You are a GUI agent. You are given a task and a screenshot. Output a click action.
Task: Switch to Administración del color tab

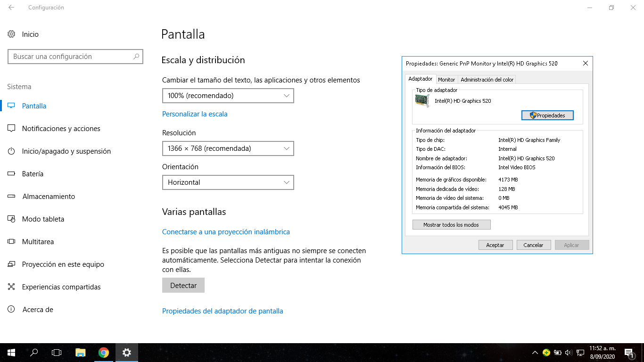[487, 80]
